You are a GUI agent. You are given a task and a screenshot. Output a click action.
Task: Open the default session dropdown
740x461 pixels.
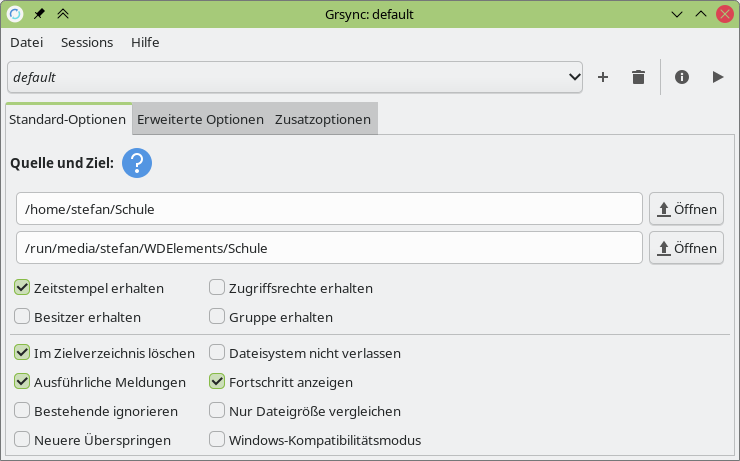coord(295,77)
